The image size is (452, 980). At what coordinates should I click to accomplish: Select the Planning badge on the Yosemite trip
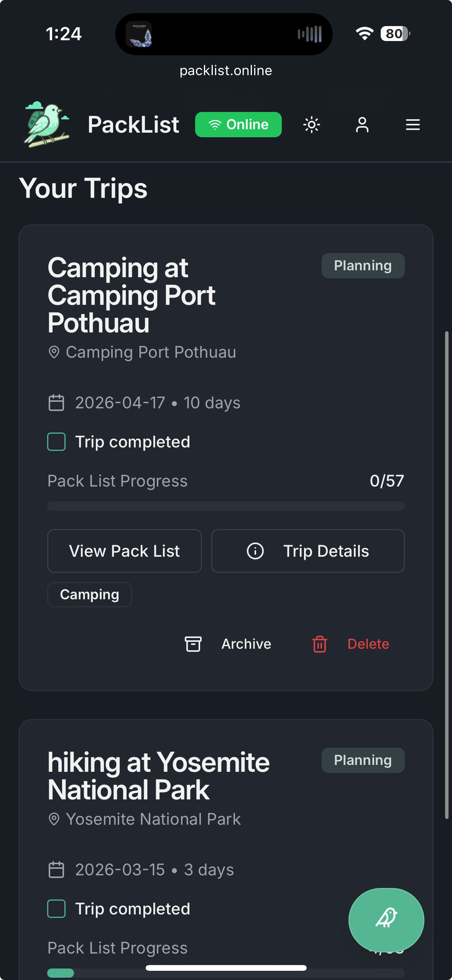(363, 760)
